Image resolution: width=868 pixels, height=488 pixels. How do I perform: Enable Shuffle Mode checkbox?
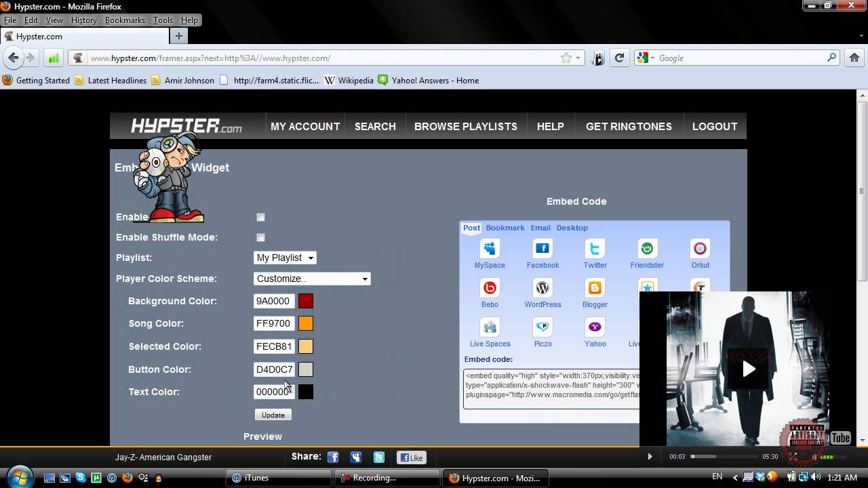pyautogui.click(x=260, y=237)
